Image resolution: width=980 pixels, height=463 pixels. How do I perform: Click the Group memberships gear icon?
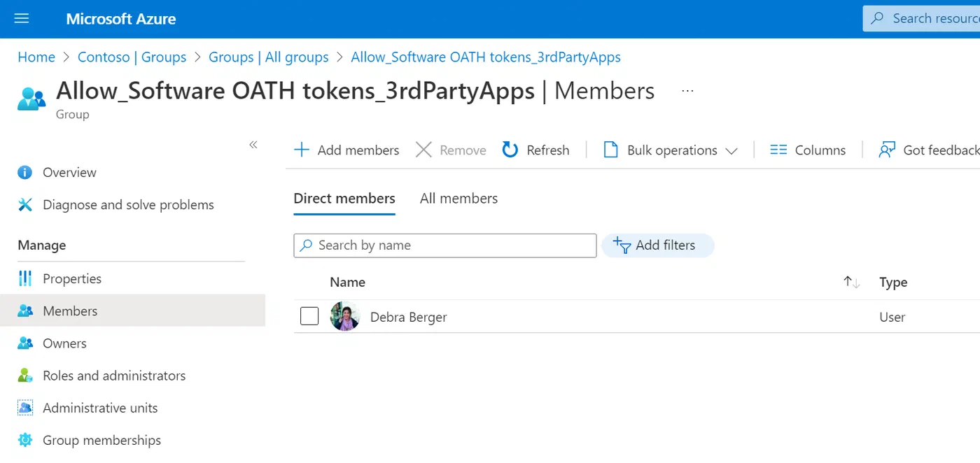(25, 440)
